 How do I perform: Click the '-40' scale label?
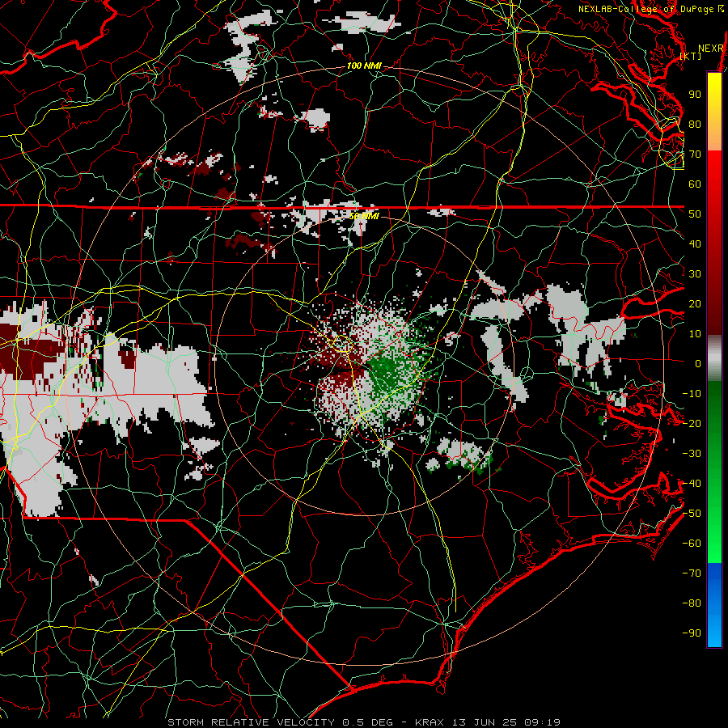point(692,484)
